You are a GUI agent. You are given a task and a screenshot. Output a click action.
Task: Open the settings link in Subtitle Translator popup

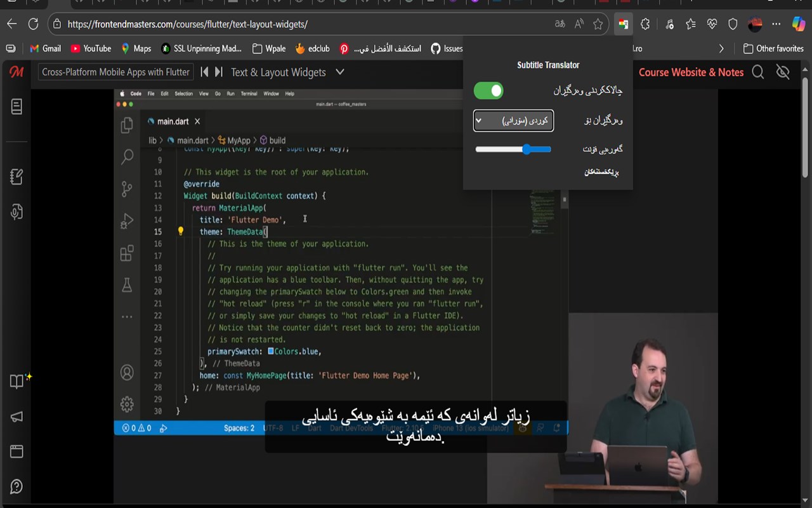point(601,172)
